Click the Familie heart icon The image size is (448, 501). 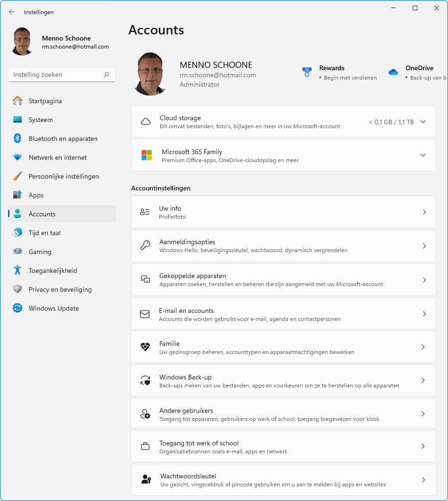[x=145, y=347]
